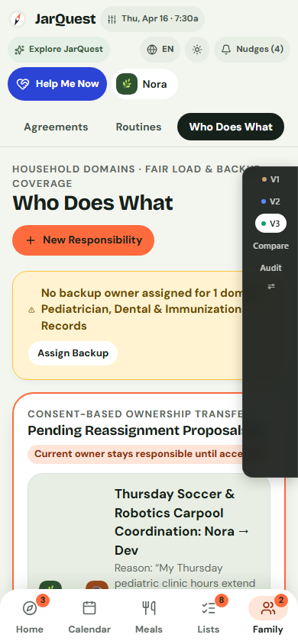Click the JarQuest compass logo
Image resolution: width=298 pixels, height=644 pixels.
(18, 19)
